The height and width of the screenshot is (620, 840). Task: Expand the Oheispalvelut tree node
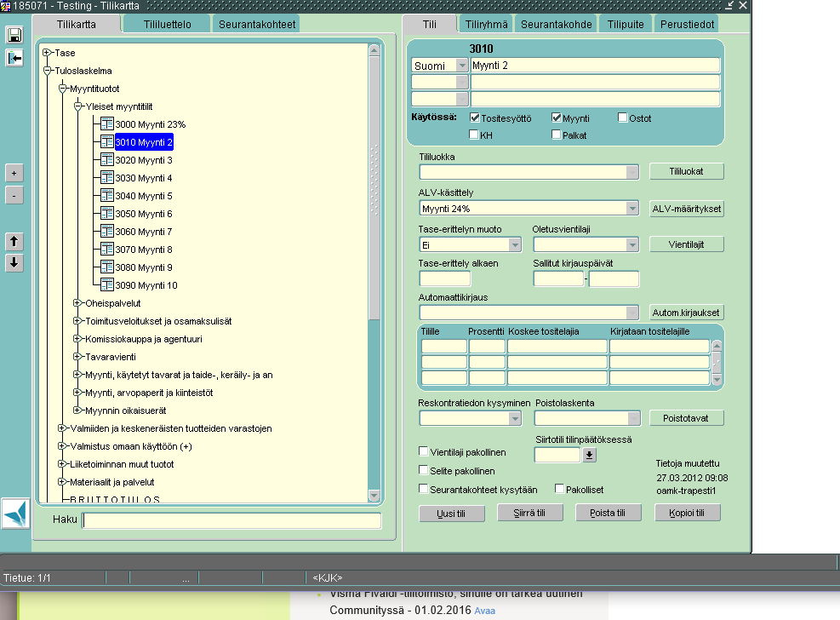pos(77,303)
